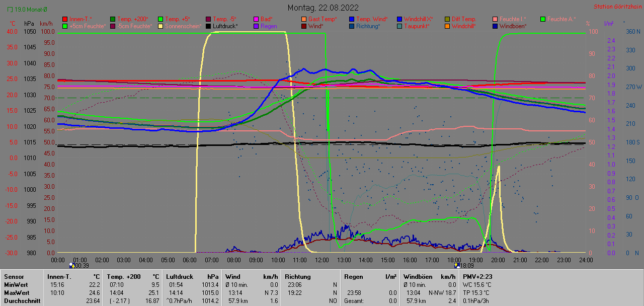Click the 360 N direction axis label

point(633,31)
